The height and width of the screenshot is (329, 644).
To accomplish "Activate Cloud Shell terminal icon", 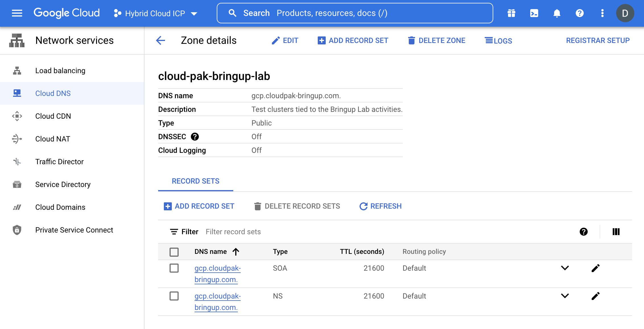I will [x=534, y=13].
